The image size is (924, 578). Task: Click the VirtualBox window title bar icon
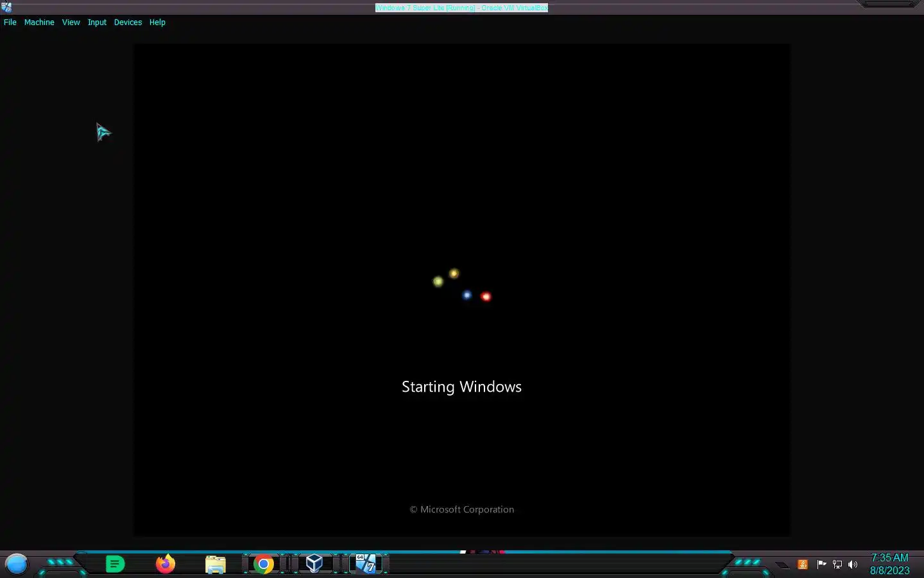[6, 7]
